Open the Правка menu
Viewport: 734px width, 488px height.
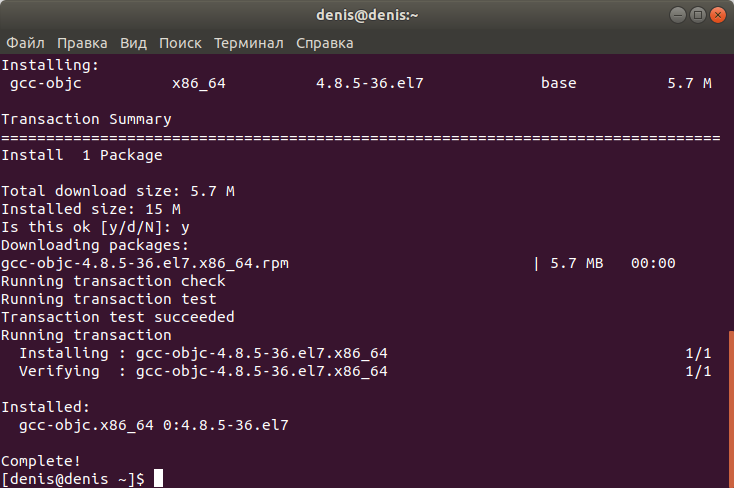tap(82, 43)
